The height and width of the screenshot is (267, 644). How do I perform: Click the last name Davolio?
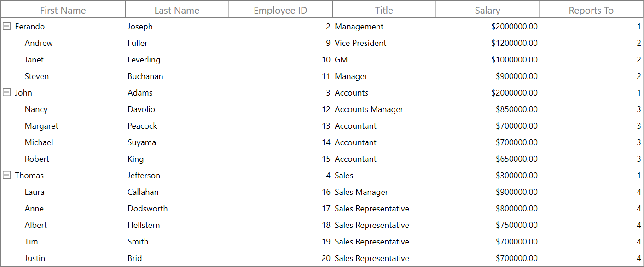pyautogui.click(x=141, y=109)
